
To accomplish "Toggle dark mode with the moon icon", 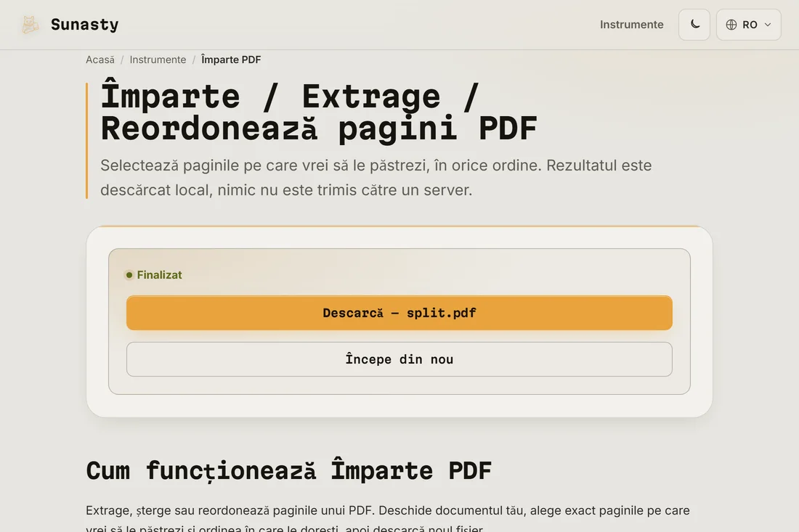I will tap(694, 25).
